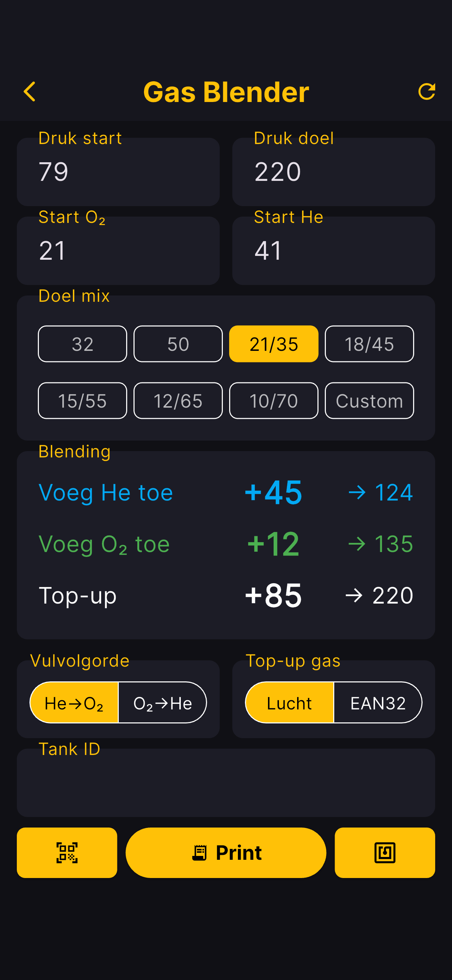Image resolution: width=452 pixels, height=980 pixels.
Task: Edit the Druk doel pressure field
Action: [333, 172]
